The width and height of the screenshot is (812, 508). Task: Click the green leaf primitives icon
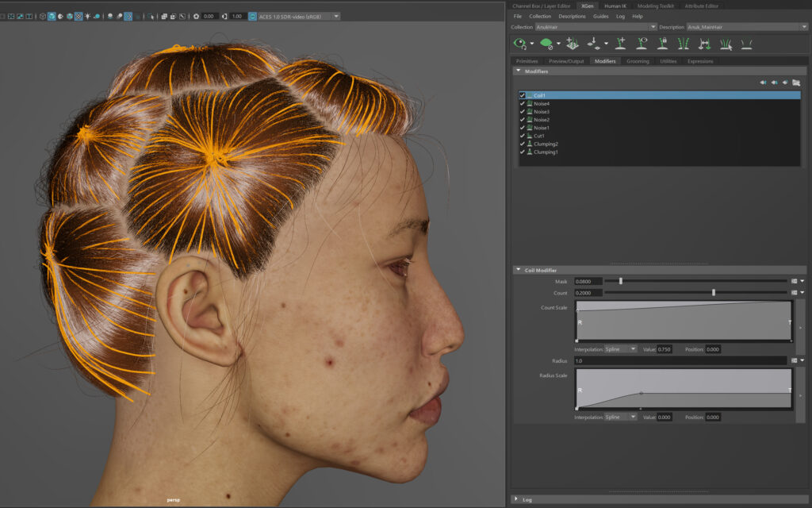coord(546,44)
